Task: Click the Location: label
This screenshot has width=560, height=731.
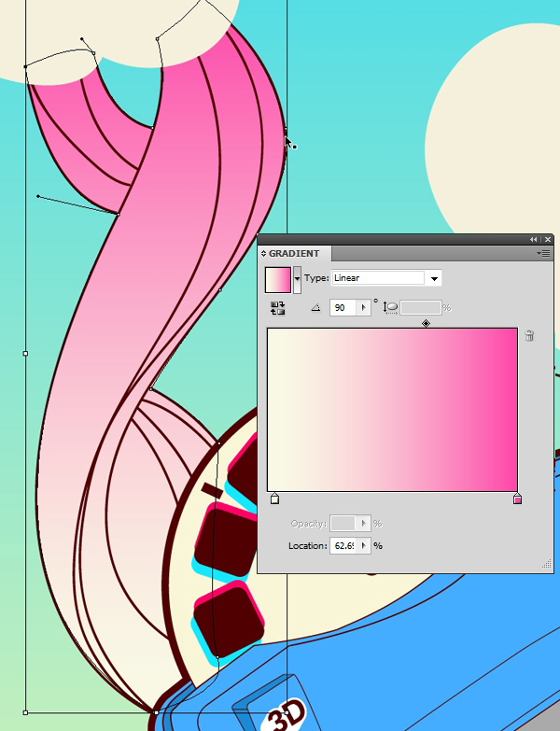Action: (x=307, y=545)
